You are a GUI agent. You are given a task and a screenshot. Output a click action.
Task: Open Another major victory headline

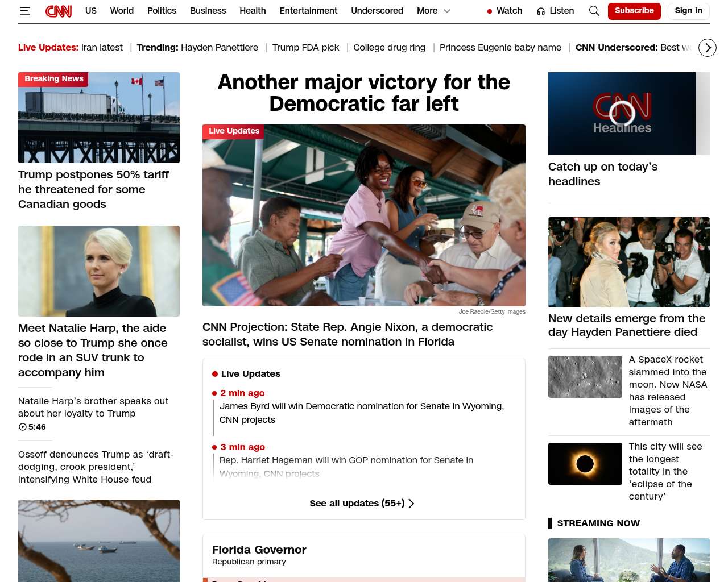coord(364,93)
